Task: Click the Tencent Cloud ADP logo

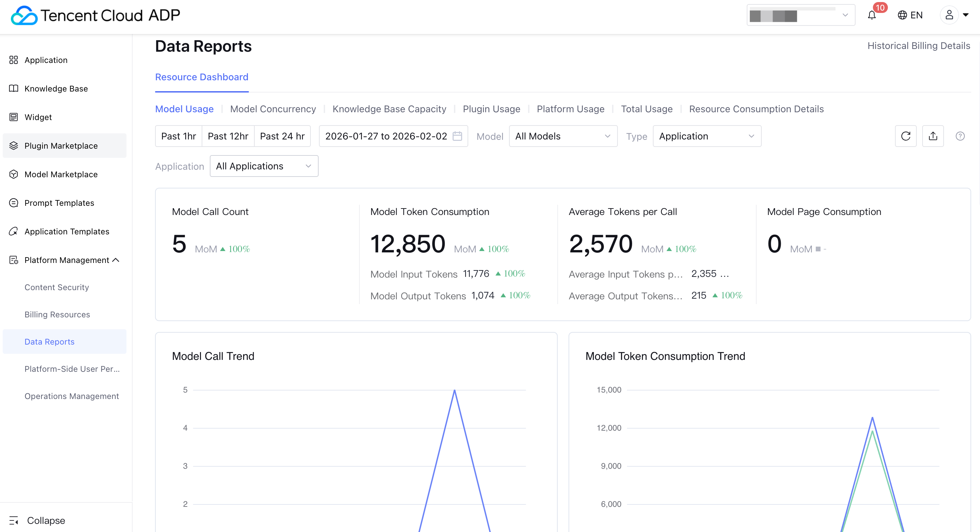Action: pos(95,15)
